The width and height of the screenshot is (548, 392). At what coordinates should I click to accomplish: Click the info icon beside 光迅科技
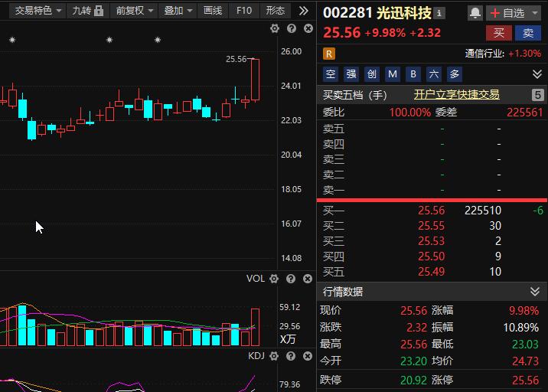click(439, 13)
